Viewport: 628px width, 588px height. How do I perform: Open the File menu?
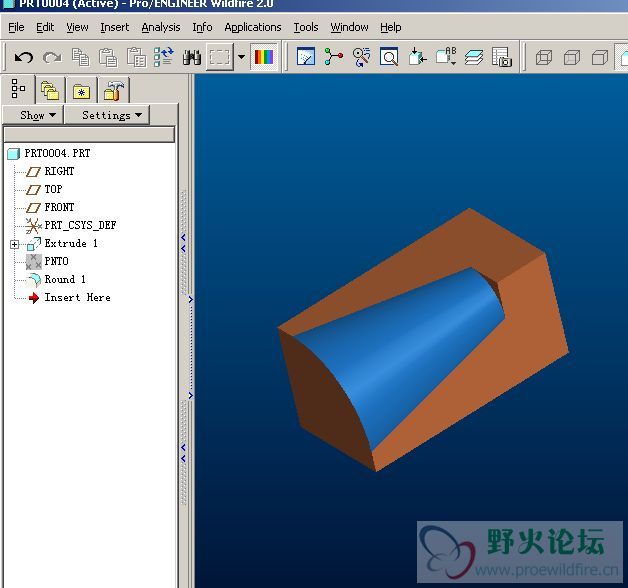(x=16, y=27)
